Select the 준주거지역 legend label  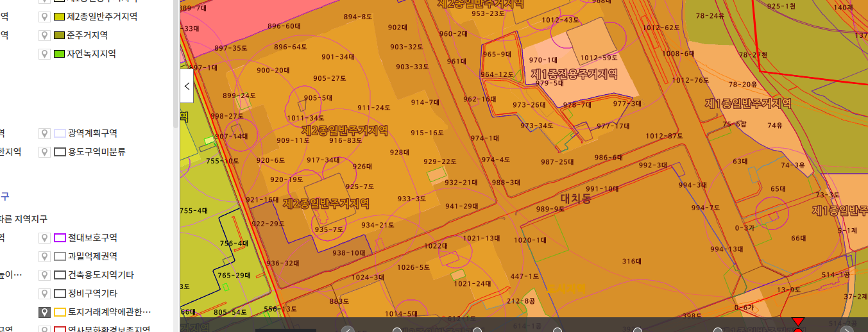[87, 36]
